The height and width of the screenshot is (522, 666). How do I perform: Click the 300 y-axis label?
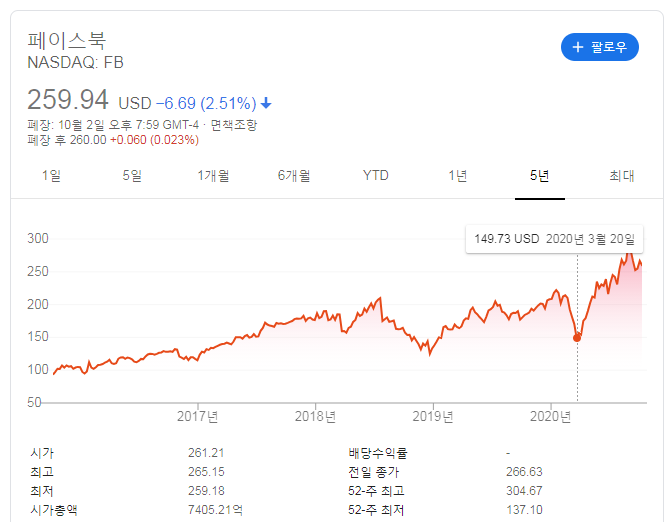coord(38,238)
